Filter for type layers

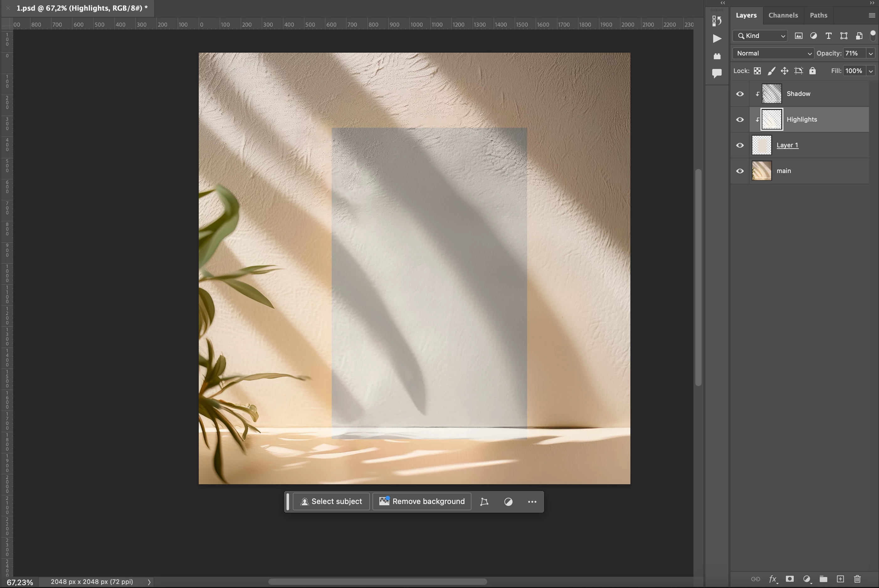(x=829, y=36)
